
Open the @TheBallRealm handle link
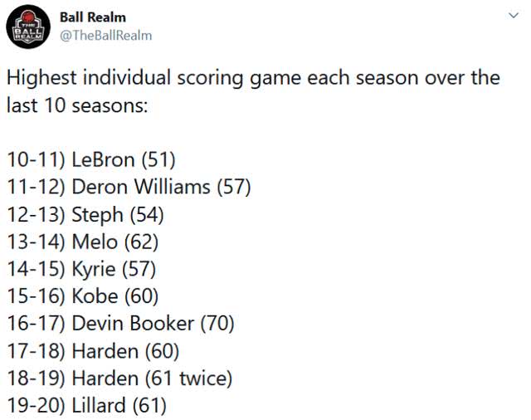(x=106, y=36)
